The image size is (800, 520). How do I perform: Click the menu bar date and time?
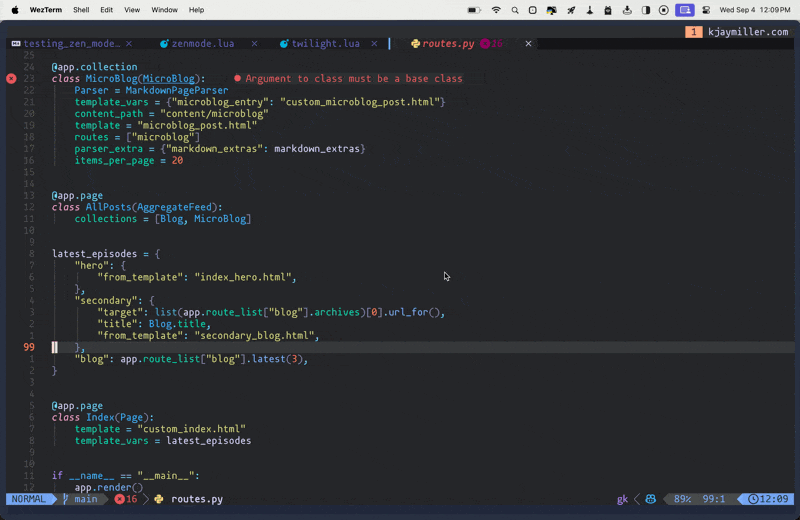[755, 10]
